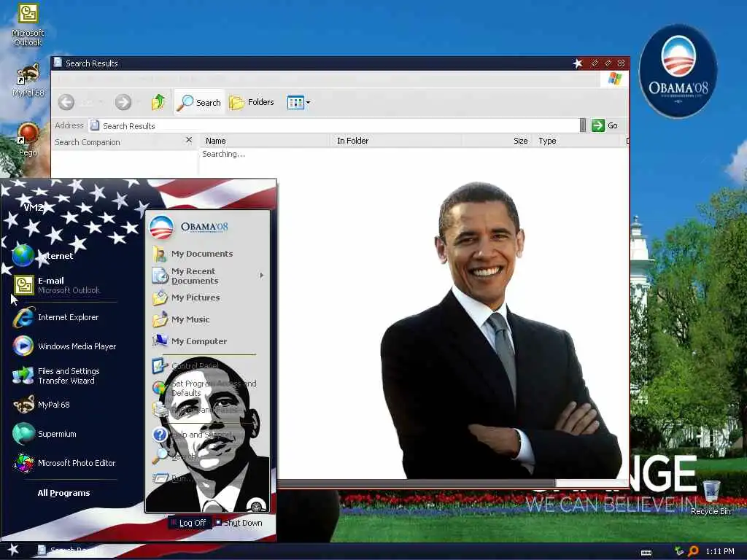Show the Folders pane
This screenshot has height=560, width=747.
tap(252, 102)
